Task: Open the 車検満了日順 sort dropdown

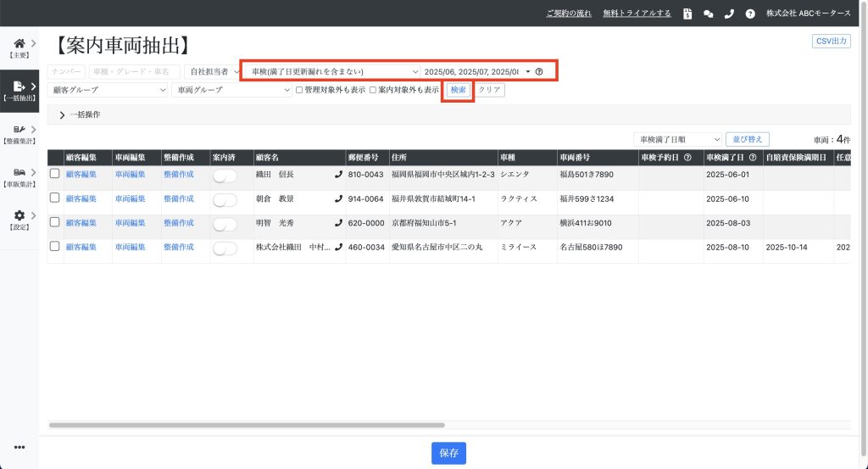Action: pos(677,140)
